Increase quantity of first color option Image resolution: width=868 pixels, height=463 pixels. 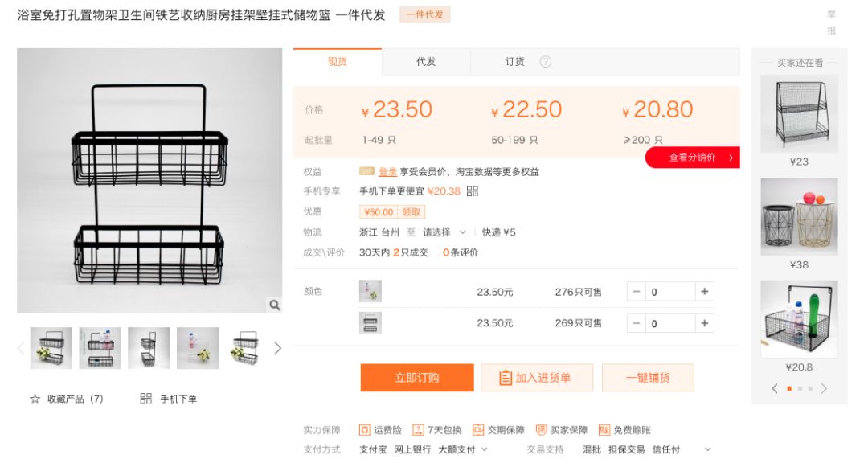[704, 291]
